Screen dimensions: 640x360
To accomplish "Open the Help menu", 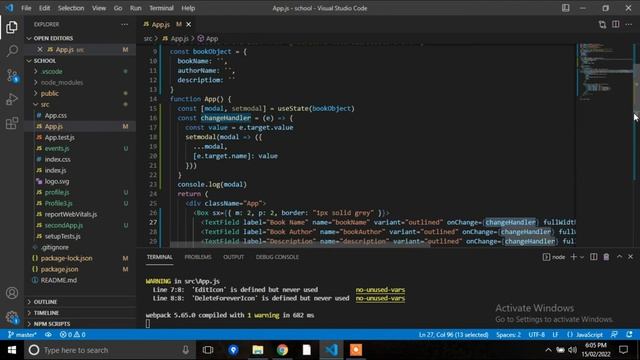I will tap(188, 8).
